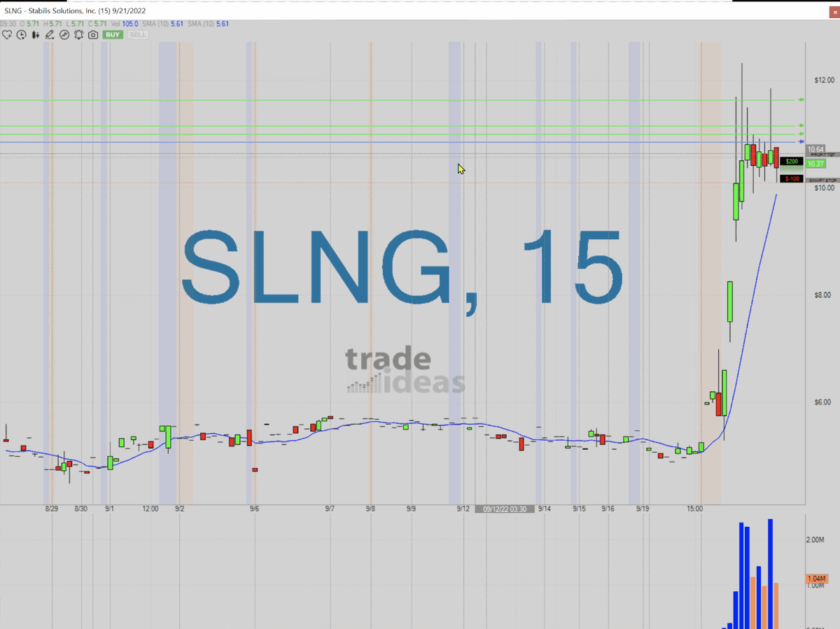Open the pencil drawing tools dropdown
This screenshot has height=629, width=840.
[x=50, y=34]
